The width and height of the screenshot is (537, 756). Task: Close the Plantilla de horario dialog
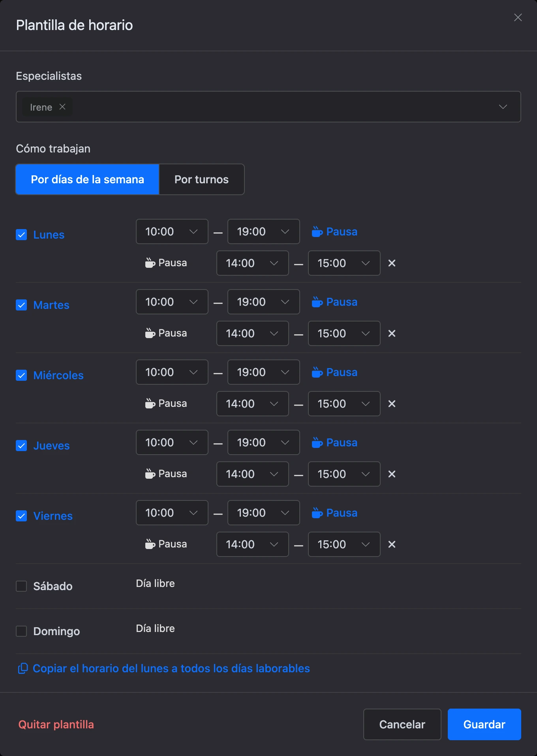[518, 17]
